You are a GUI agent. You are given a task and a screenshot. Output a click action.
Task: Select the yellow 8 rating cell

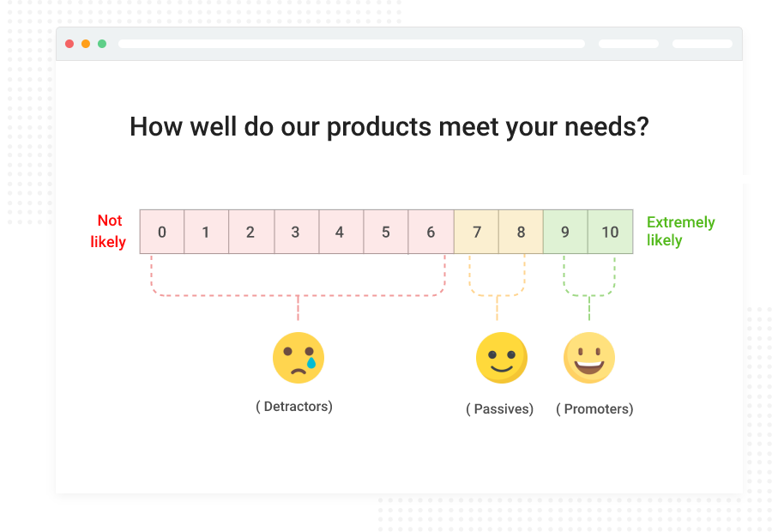click(x=521, y=232)
